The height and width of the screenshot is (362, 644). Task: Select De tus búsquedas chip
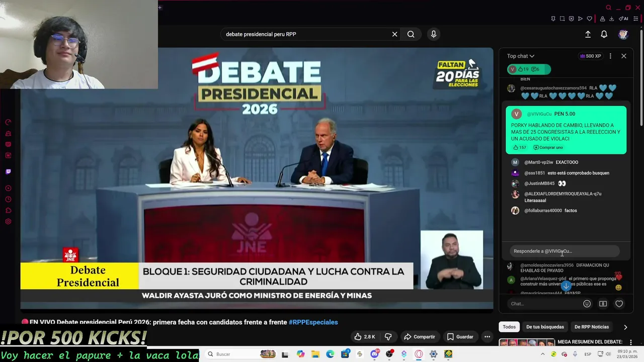(545, 327)
